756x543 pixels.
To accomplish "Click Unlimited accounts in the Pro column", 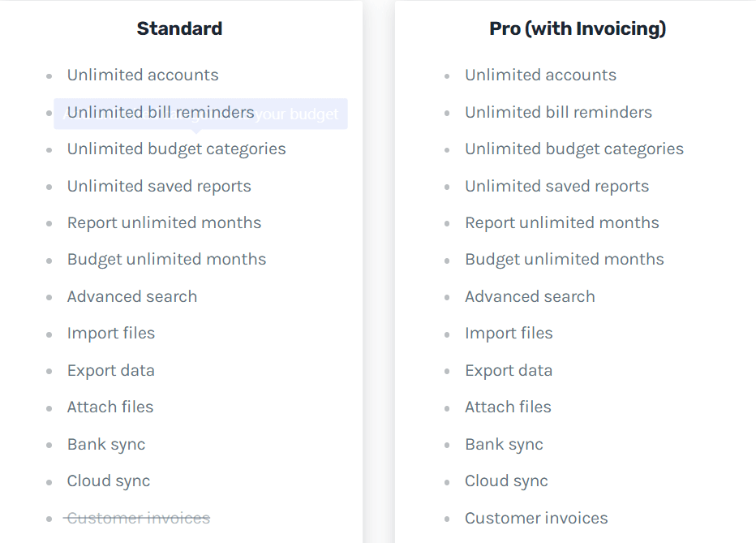I will [x=540, y=75].
